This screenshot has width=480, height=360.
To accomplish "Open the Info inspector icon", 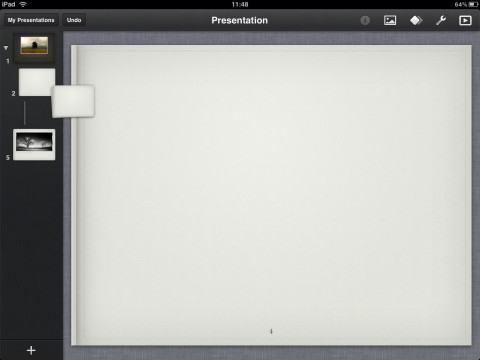I will 365,20.
